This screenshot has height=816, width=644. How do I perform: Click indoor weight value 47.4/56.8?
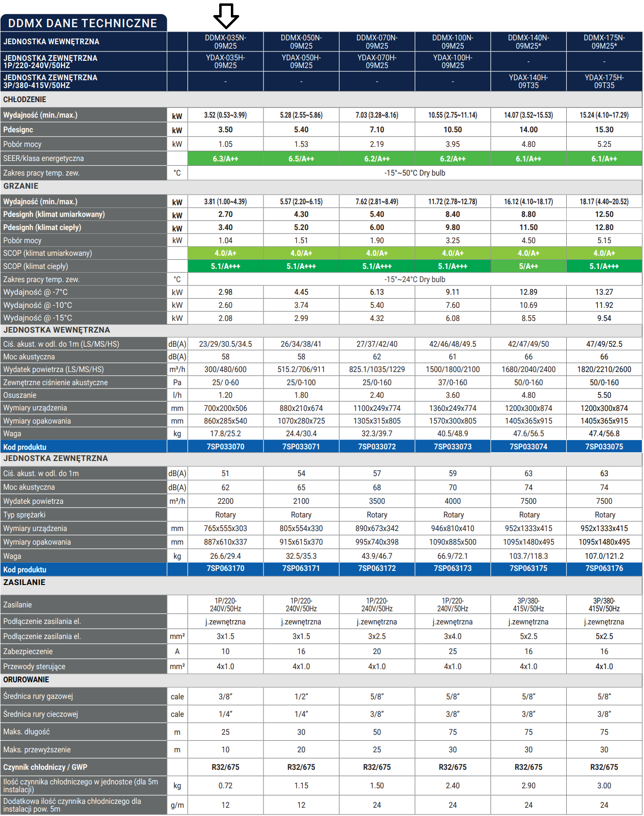(605, 434)
